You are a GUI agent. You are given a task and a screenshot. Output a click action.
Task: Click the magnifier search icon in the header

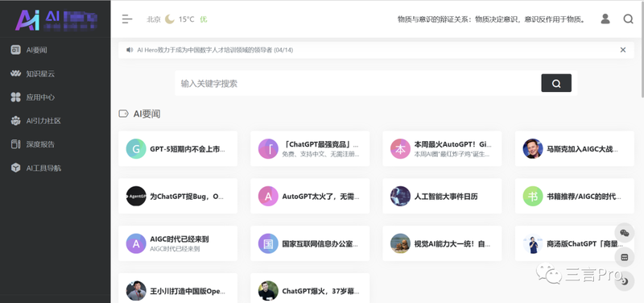pyautogui.click(x=628, y=19)
